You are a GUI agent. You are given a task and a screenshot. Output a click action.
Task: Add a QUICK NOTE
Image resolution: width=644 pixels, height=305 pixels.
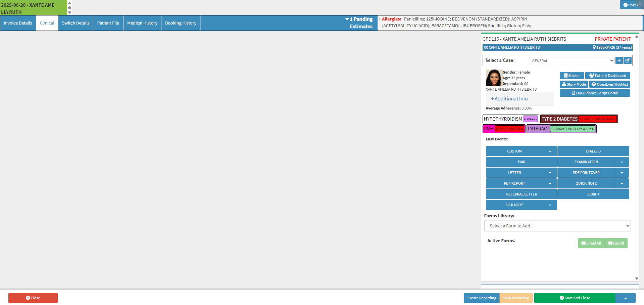586,183
